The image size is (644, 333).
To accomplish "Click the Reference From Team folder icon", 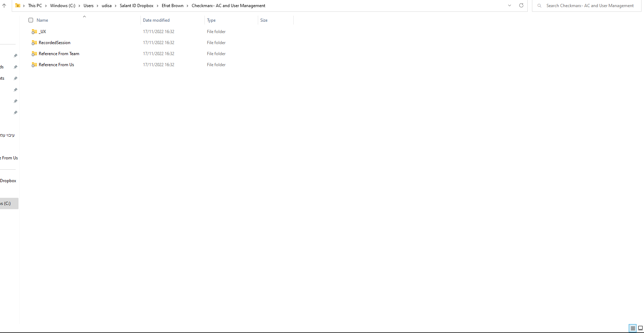I will pos(34,54).
